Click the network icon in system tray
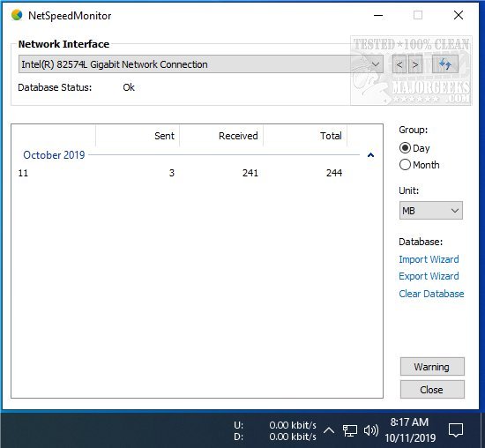The height and width of the screenshot is (448, 485). [350, 430]
